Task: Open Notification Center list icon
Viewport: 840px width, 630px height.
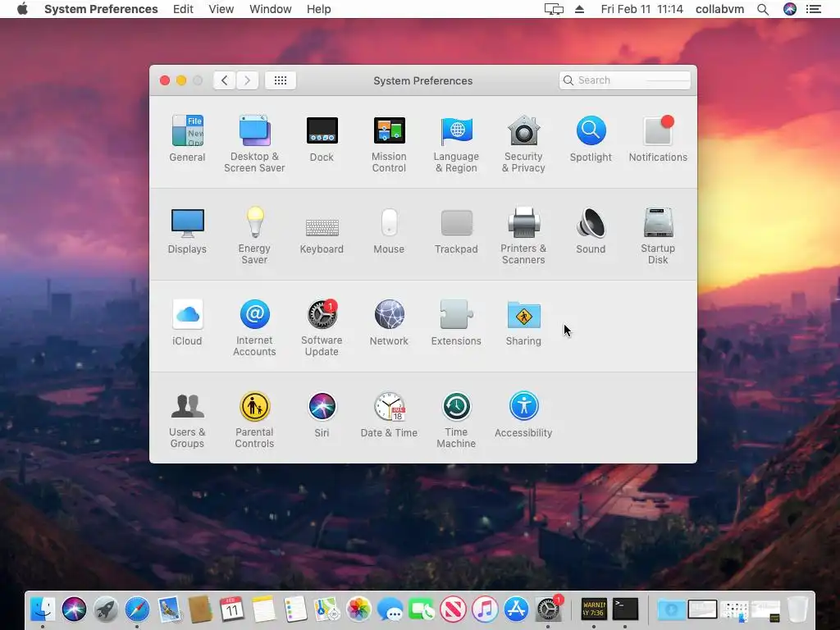Action: point(814,9)
